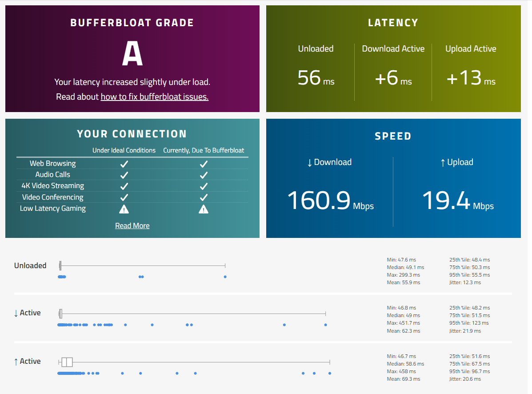Viewport: 532px width, 394px height.
Task: Click the BUFFERBLOAT GRADE heading
Action: [x=132, y=23]
